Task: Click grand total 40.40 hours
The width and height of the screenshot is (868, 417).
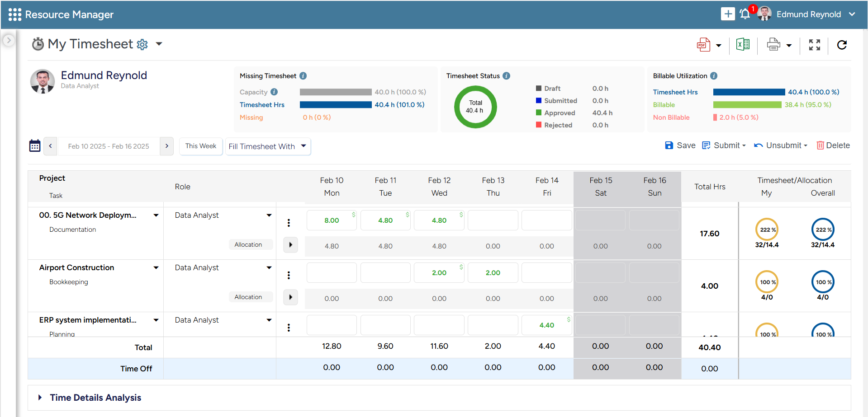Action: [710, 347]
